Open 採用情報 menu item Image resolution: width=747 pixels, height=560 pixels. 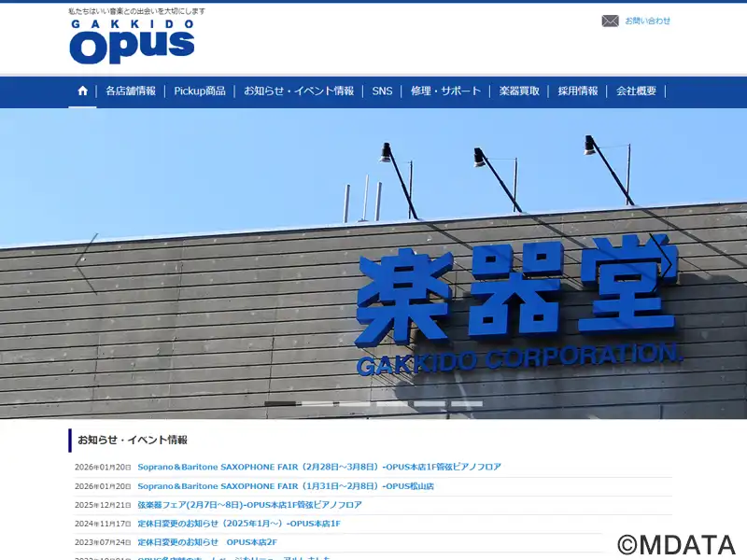(578, 91)
